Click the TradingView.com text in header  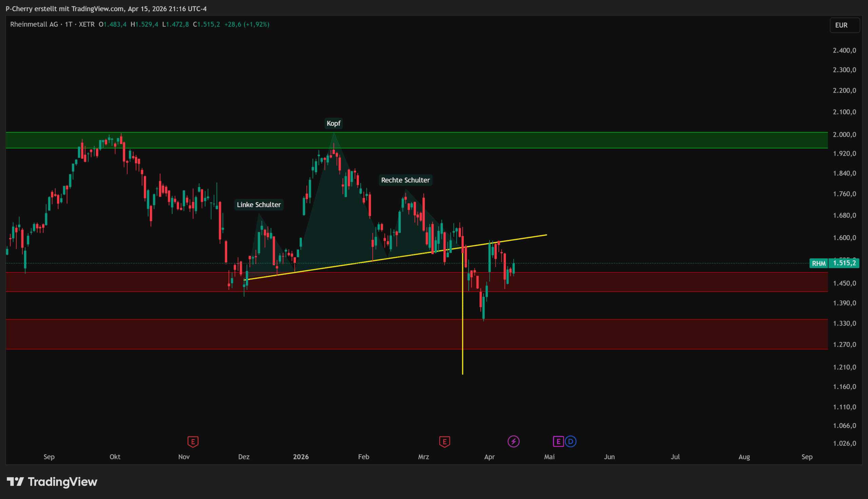click(x=98, y=8)
